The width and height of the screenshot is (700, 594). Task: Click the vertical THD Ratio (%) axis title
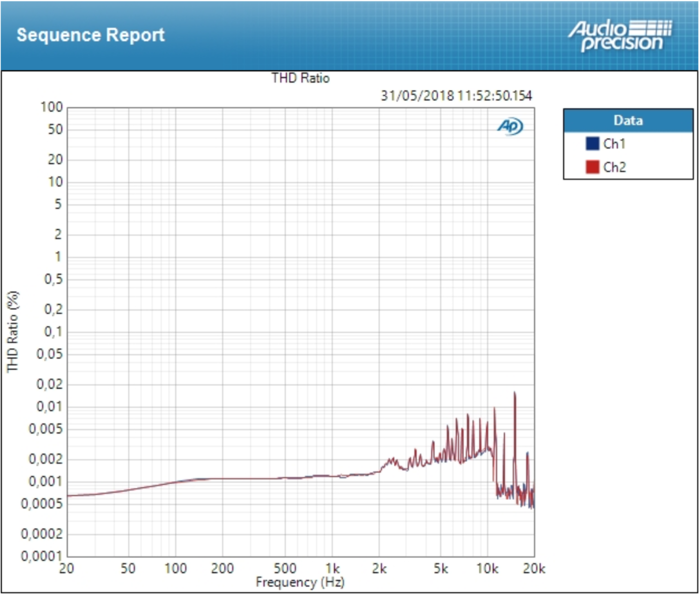pyautogui.click(x=13, y=331)
